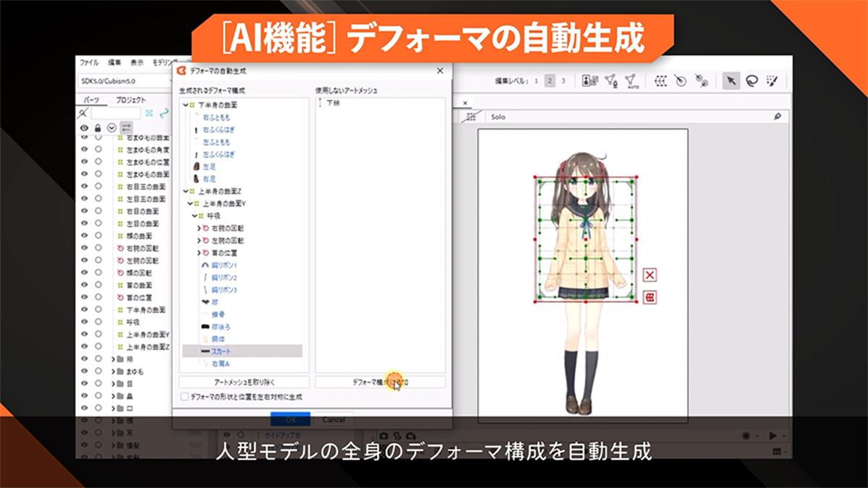Toggle the eye icon for the 呼吸 row in the parts panel
The width and height of the screenshot is (868, 488).
pyautogui.click(x=84, y=322)
